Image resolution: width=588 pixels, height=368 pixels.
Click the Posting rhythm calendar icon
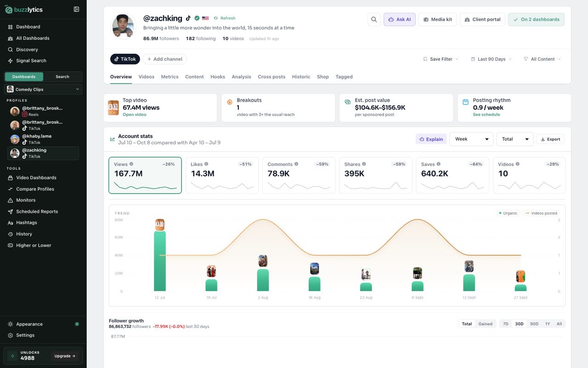pyautogui.click(x=465, y=102)
